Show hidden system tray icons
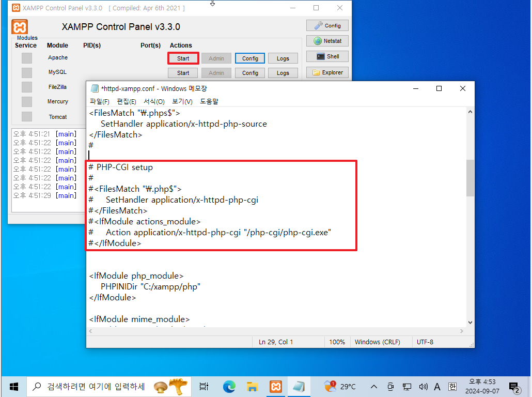 tap(374, 387)
